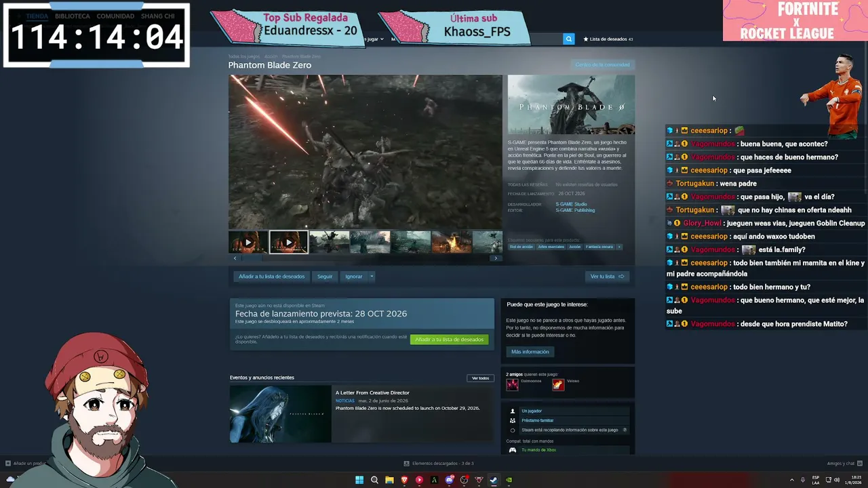
Task: Click the 'Acción' breadcrumb link
Action: click(271, 56)
